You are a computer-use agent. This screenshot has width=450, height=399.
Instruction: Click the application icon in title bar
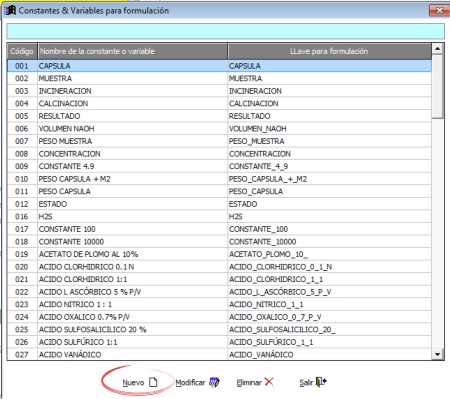[x=10, y=10]
